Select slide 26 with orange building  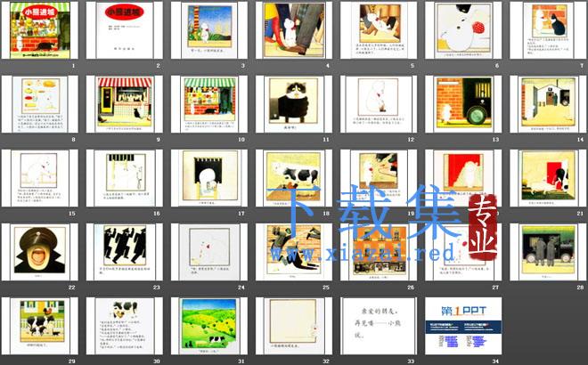[x=379, y=252]
